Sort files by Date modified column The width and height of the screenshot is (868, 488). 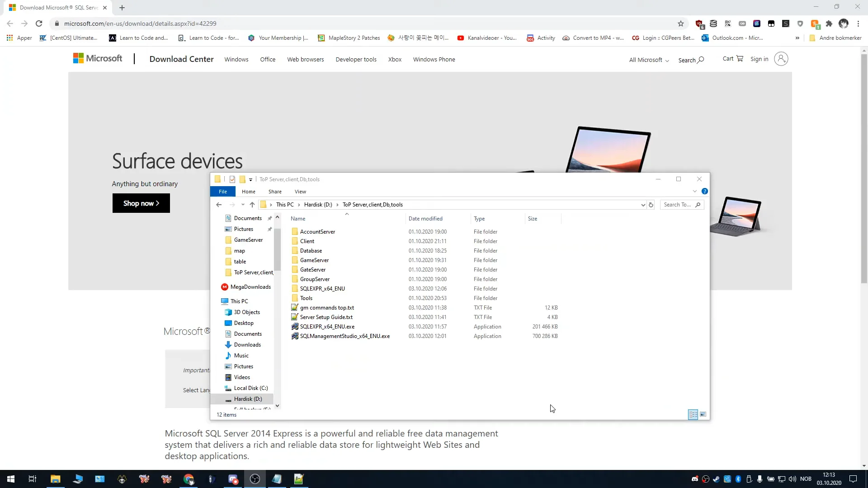click(425, 219)
